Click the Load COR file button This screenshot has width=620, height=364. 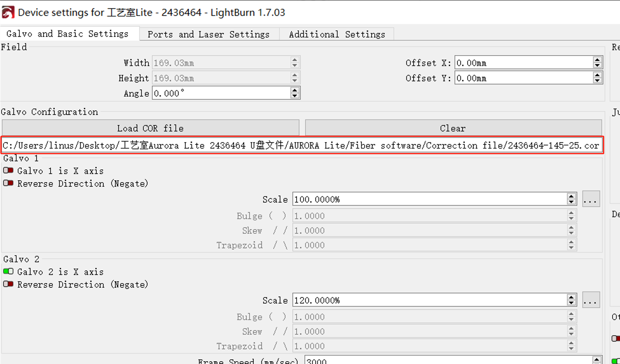[x=150, y=128]
